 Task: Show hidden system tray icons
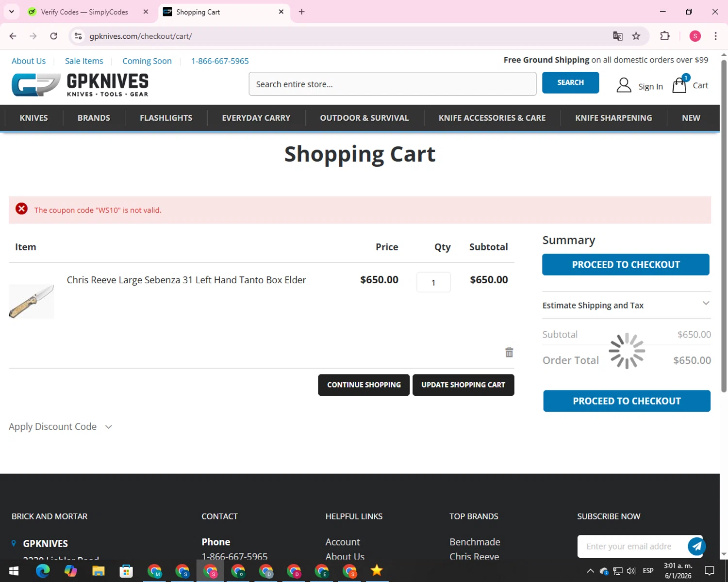[x=590, y=571]
